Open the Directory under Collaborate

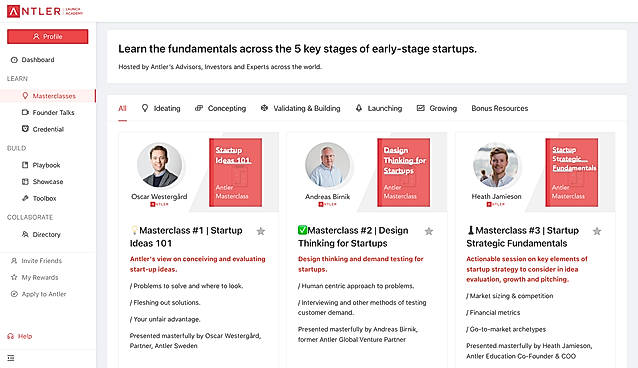[x=41, y=234]
